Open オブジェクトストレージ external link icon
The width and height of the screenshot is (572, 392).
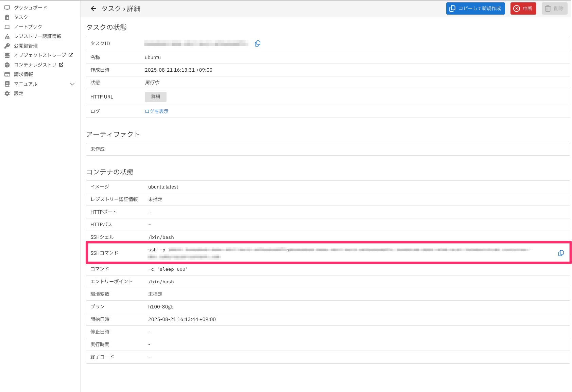(71, 55)
